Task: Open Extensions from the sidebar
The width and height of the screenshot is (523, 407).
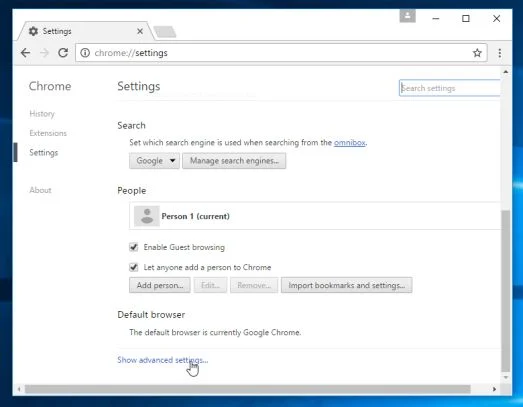Action: pos(48,133)
